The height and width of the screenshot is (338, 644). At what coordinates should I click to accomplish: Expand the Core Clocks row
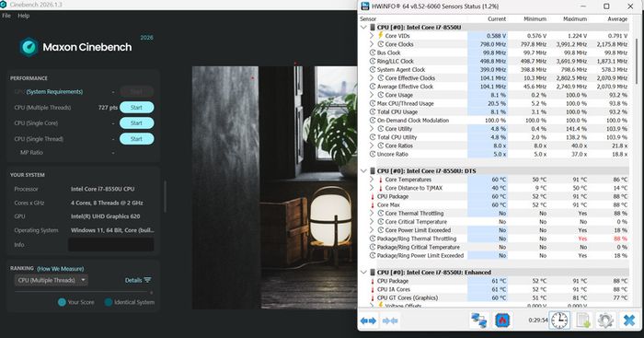tap(372, 44)
